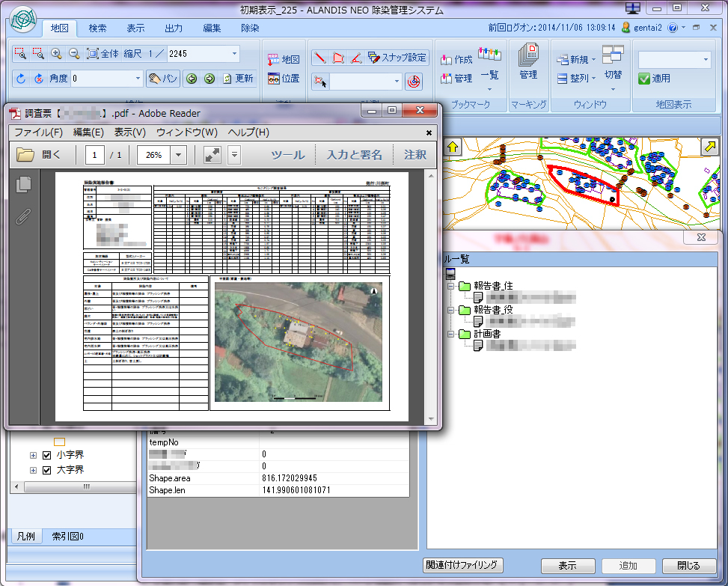Click the 適用 green checkmark
Viewport: 728px width, 586px height.
click(644, 78)
